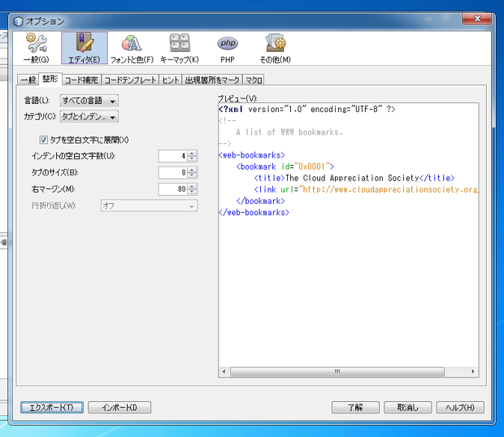
Task: Click the <link url= line in preview
Action: (366, 189)
